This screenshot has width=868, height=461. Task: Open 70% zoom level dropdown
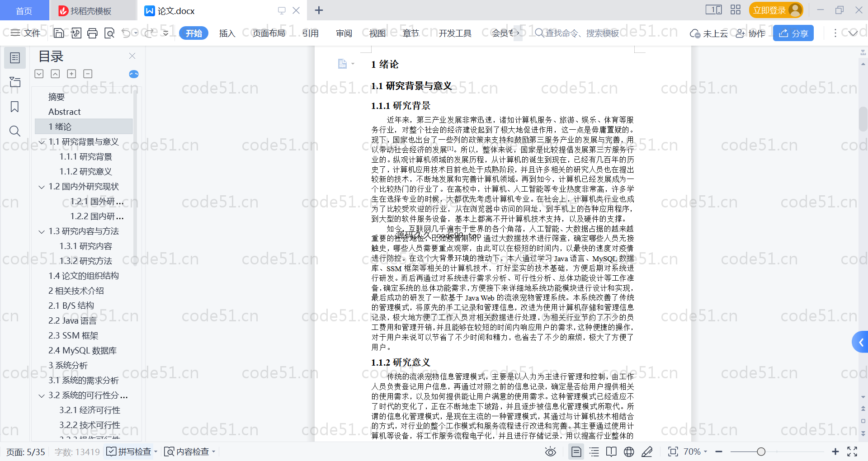pyautogui.click(x=695, y=452)
